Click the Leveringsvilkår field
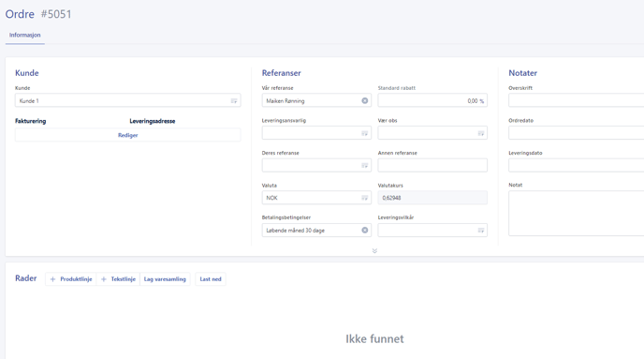Image resolution: width=644 pixels, height=359 pixels. point(432,231)
